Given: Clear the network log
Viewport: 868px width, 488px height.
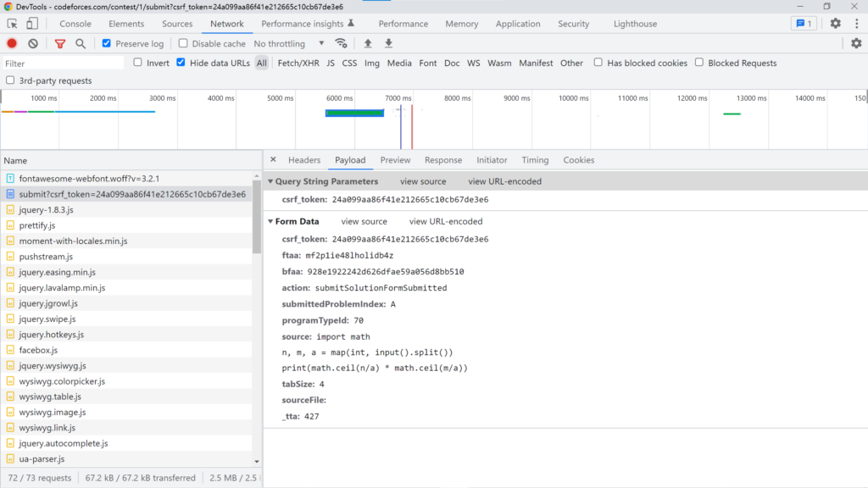Looking at the screenshot, I should pyautogui.click(x=33, y=43).
